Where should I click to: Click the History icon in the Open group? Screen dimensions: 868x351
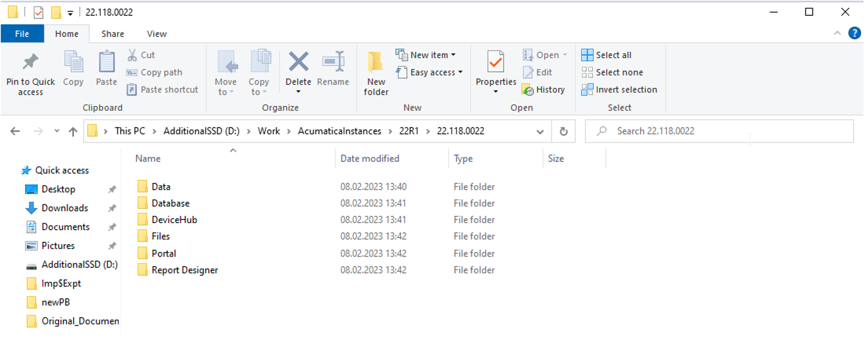pyautogui.click(x=528, y=90)
